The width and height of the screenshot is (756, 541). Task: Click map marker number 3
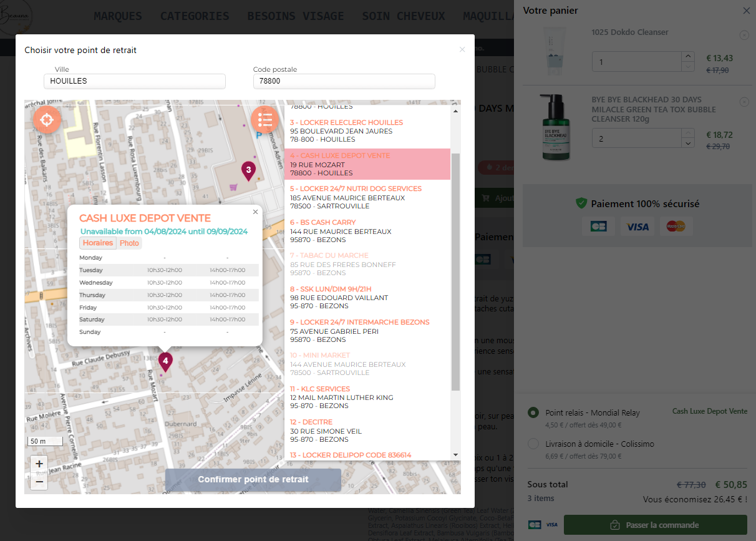tap(248, 170)
